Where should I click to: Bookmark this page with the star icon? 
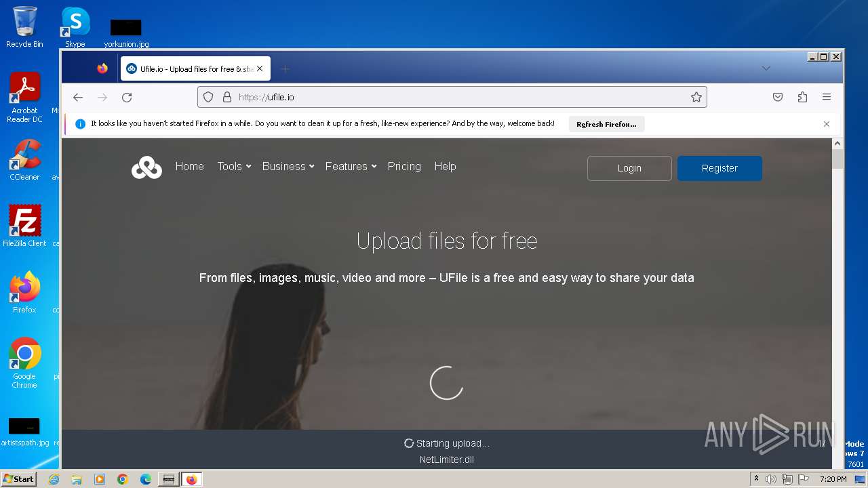point(696,97)
